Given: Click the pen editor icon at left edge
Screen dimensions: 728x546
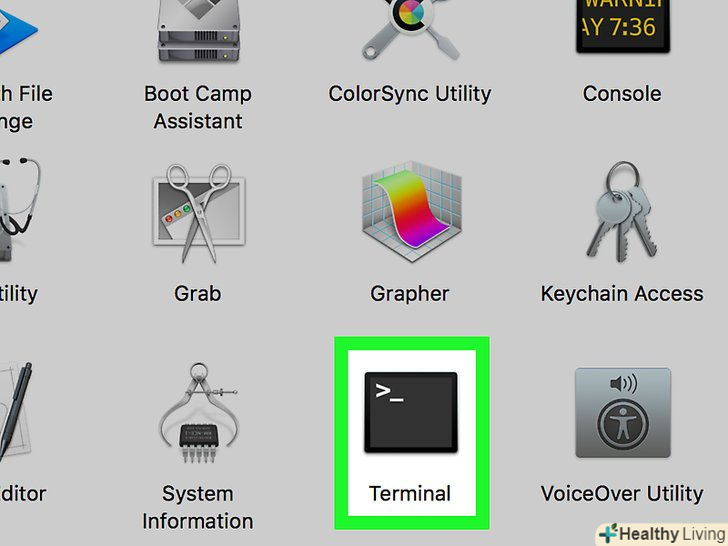Looking at the screenshot, I should (15, 412).
